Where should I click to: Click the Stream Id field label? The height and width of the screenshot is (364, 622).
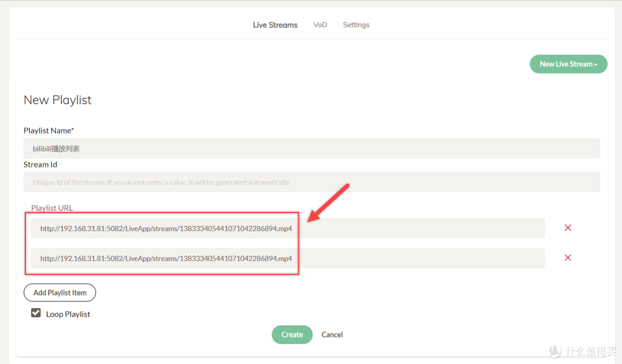pyautogui.click(x=40, y=165)
